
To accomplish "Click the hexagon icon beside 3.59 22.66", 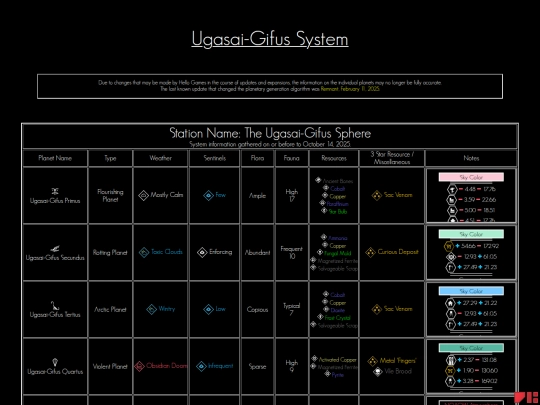I will pyautogui.click(x=451, y=200).
